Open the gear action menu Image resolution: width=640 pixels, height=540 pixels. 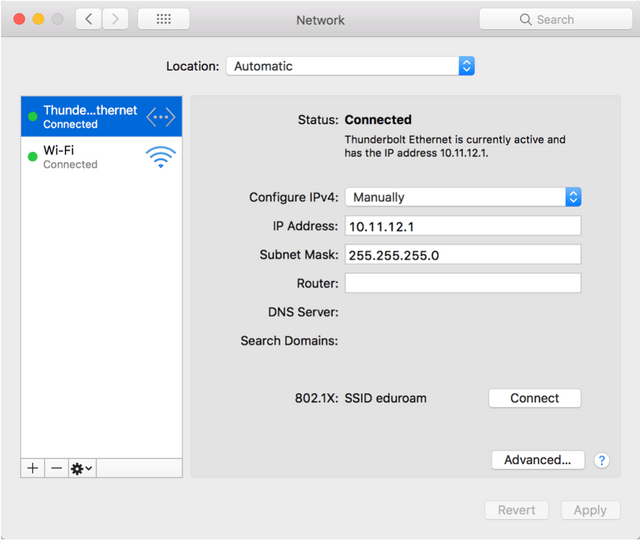coord(82,468)
